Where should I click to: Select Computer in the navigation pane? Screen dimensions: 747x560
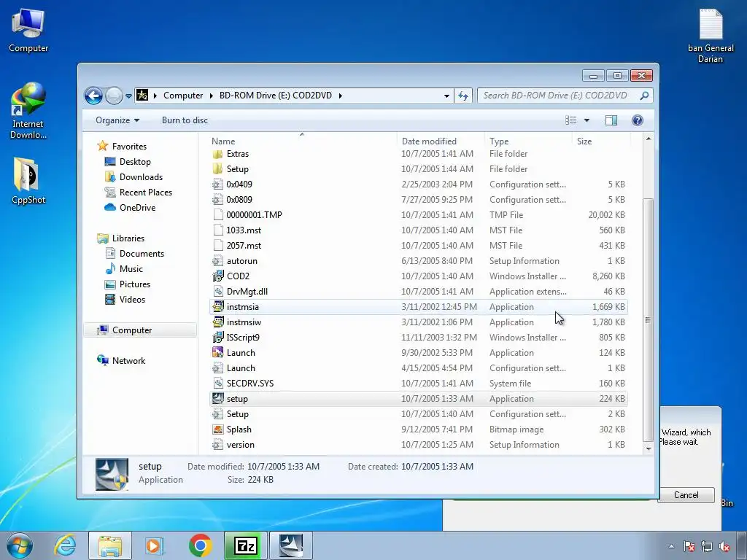click(x=140, y=330)
